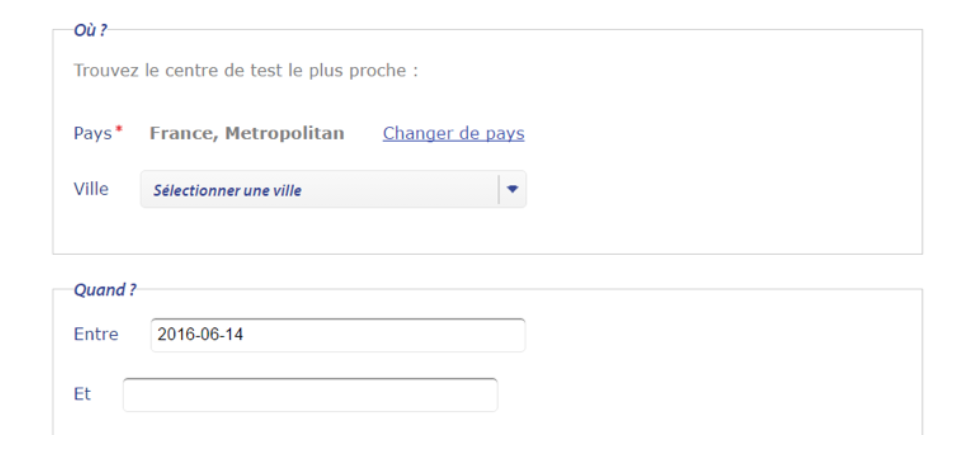This screenshot has width=958, height=460.
Task: Click the "France, Metropolitan" country text
Action: click(x=246, y=133)
